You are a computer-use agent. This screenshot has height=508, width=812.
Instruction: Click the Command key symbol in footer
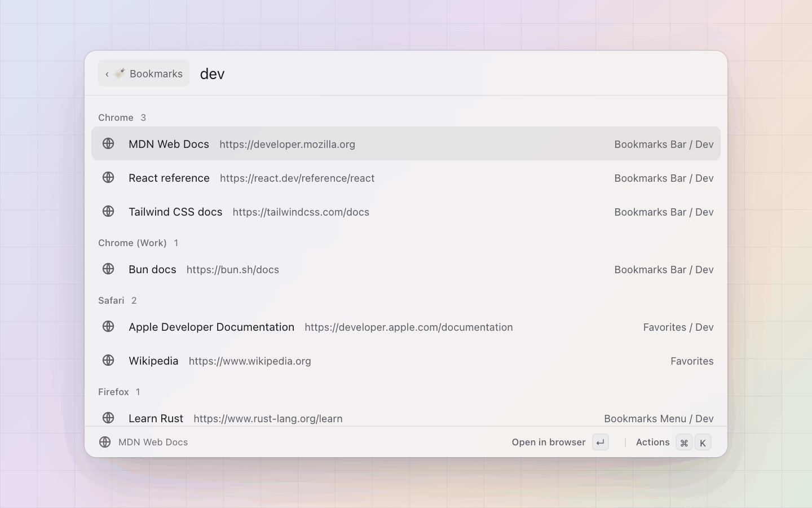[684, 443]
